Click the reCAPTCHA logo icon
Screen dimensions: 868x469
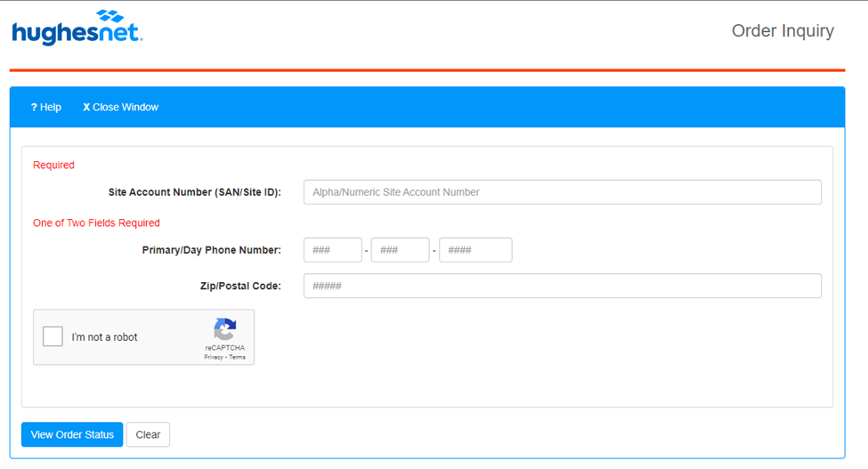(224, 329)
